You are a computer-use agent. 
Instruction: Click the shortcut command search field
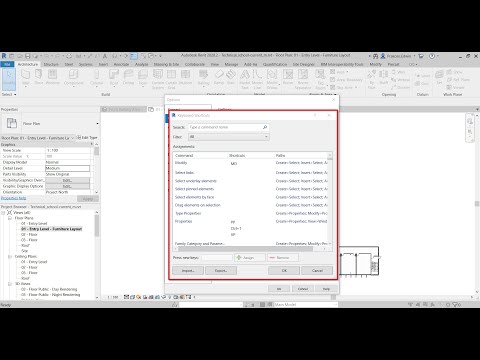click(229, 127)
